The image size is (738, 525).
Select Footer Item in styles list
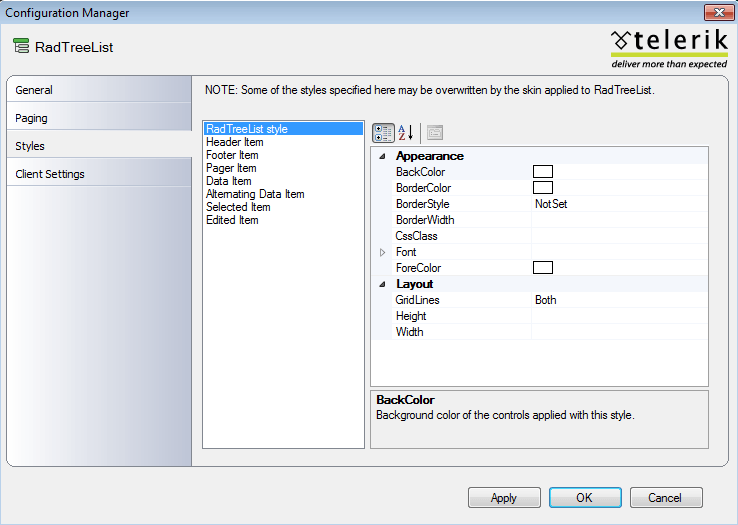pos(283,155)
